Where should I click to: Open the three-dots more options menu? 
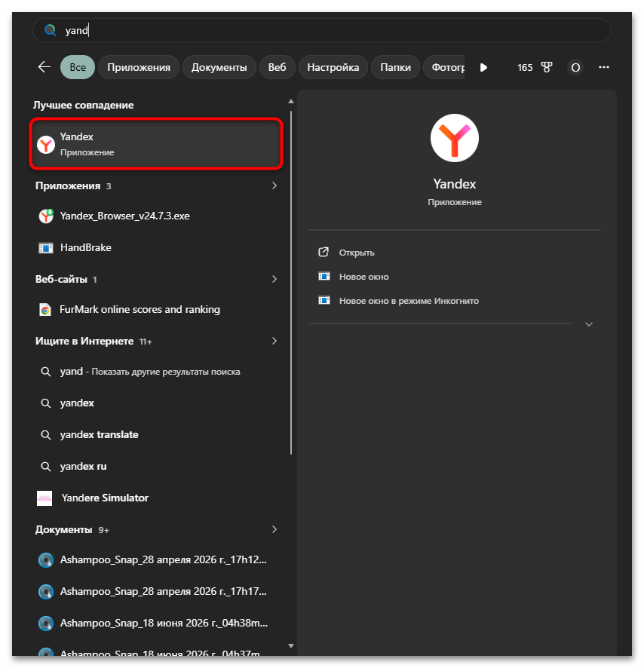tap(603, 67)
